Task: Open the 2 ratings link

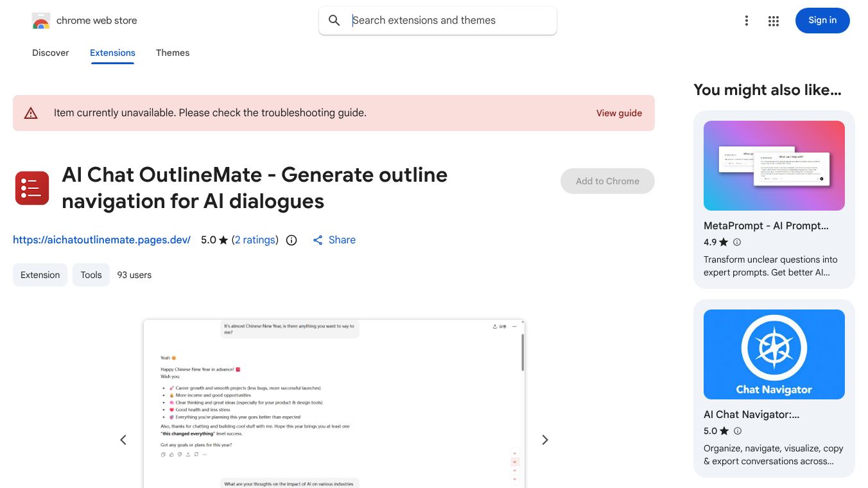Action: coord(255,240)
